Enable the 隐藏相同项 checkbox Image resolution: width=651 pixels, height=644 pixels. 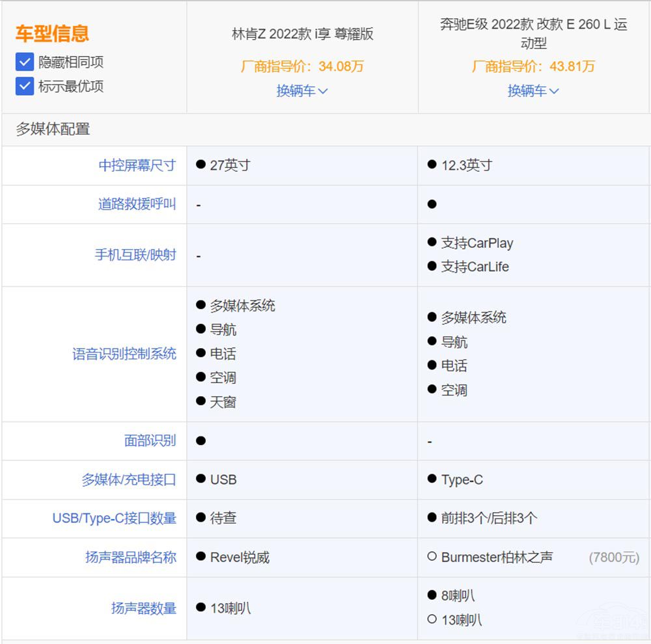coord(24,62)
